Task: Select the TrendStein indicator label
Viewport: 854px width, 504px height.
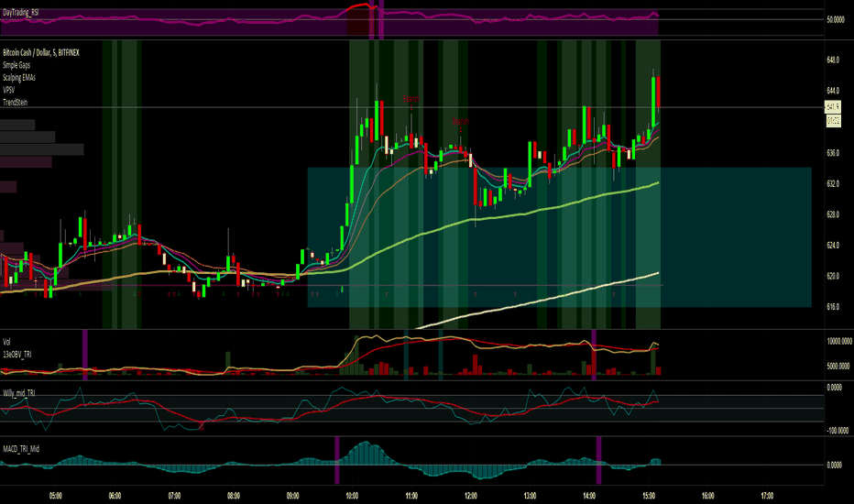Action: pyautogui.click(x=16, y=103)
